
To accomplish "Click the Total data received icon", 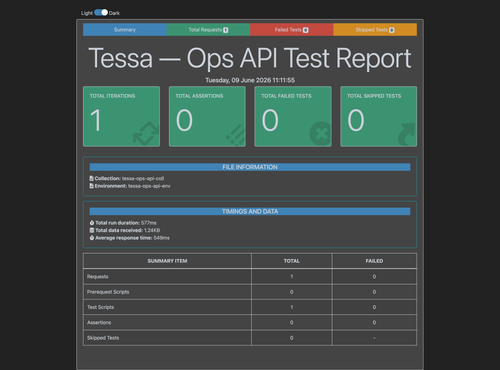I will click(x=92, y=230).
